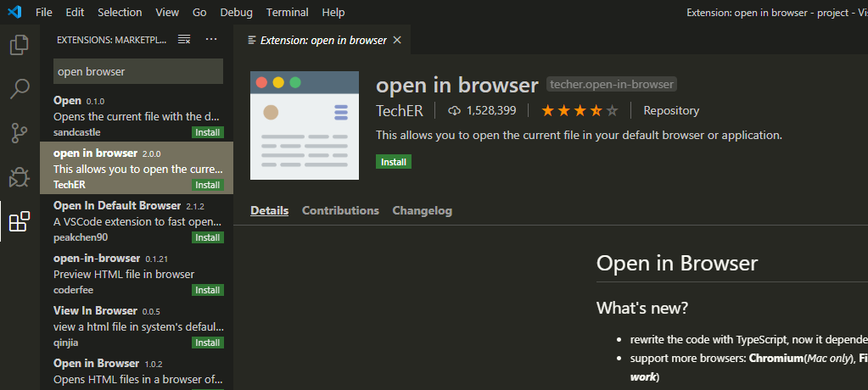The width and height of the screenshot is (868, 390).
Task: Install View In Browser by qinjia
Action: (208, 343)
